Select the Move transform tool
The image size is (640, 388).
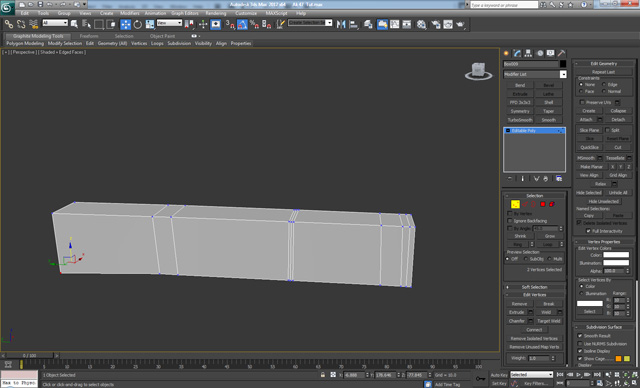click(x=126, y=24)
